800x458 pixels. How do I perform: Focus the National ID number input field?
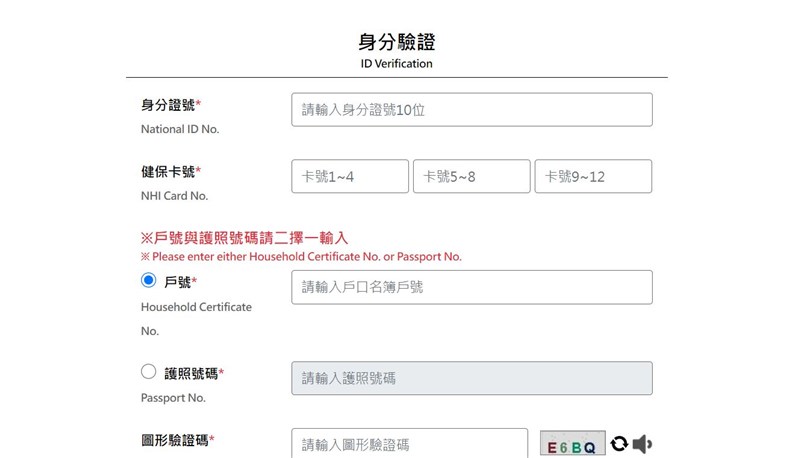[x=471, y=110]
